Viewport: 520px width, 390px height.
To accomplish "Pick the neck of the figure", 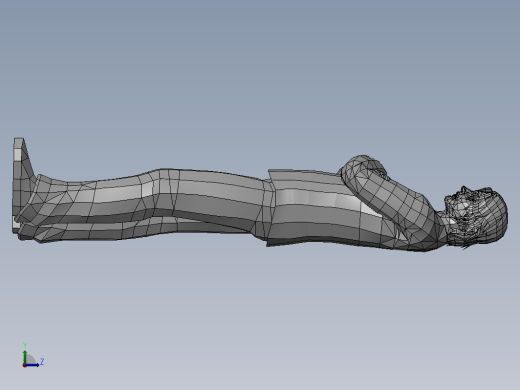I will (x=443, y=224).
